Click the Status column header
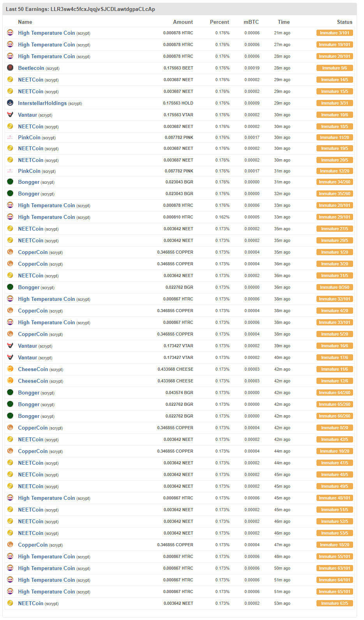Screen dimensions: 364x620 click(344, 22)
